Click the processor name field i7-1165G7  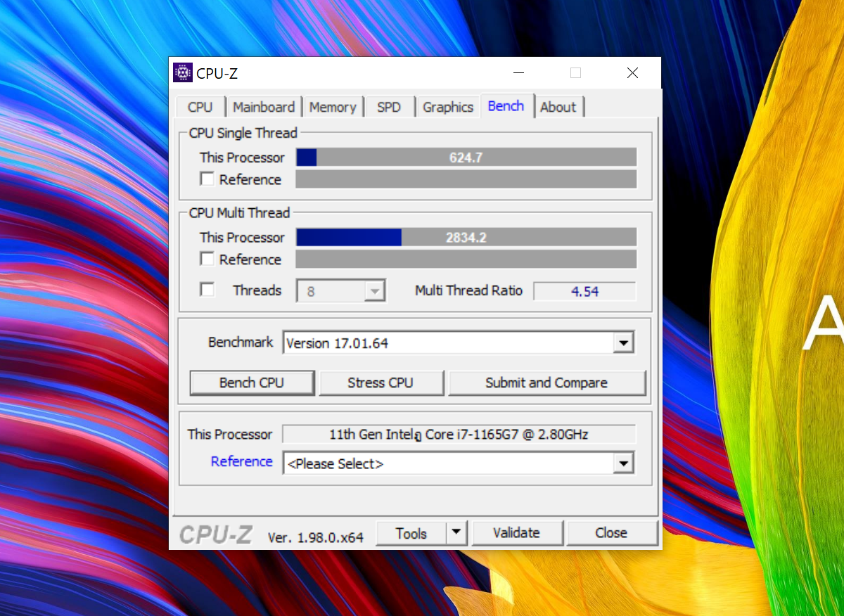click(459, 434)
